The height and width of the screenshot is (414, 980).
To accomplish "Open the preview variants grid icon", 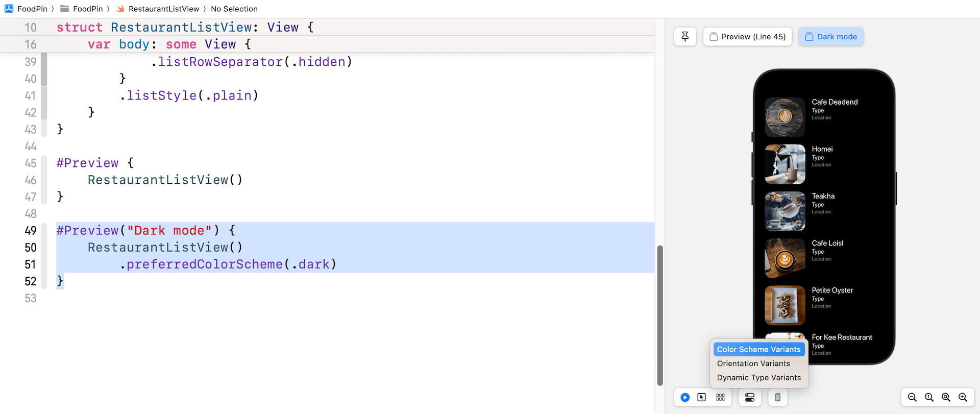I will (x=720, y=397).
